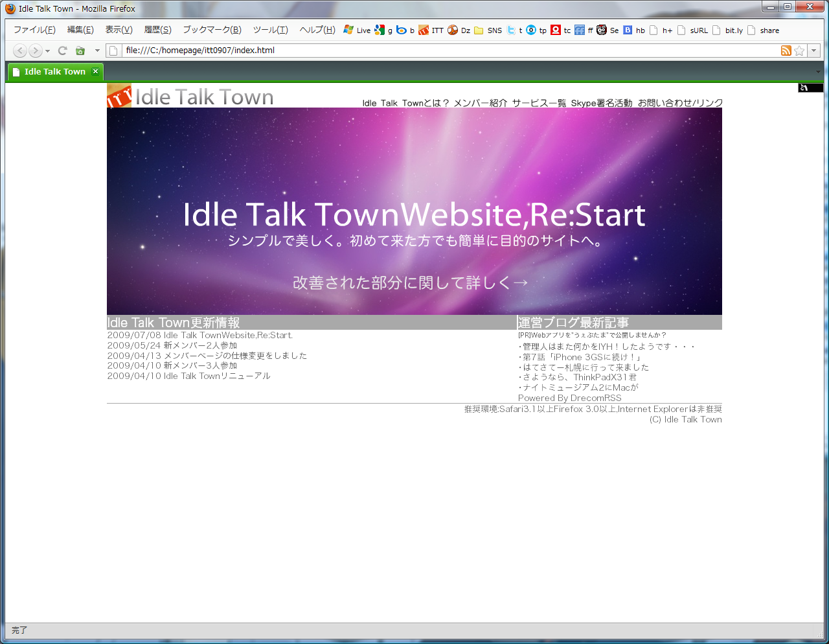The image size is (829, 644).
Task: Open the 'tc' bookmark
Action: (x=561, y=30)
